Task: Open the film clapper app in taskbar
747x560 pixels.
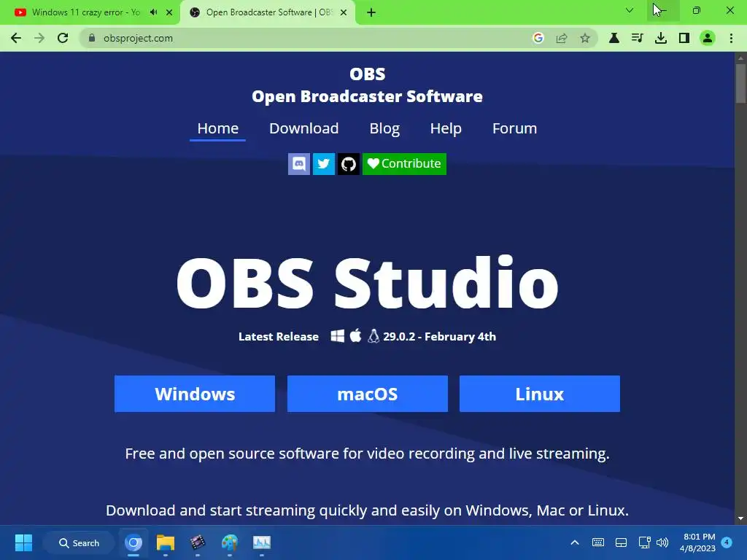Action: [197, 542]
